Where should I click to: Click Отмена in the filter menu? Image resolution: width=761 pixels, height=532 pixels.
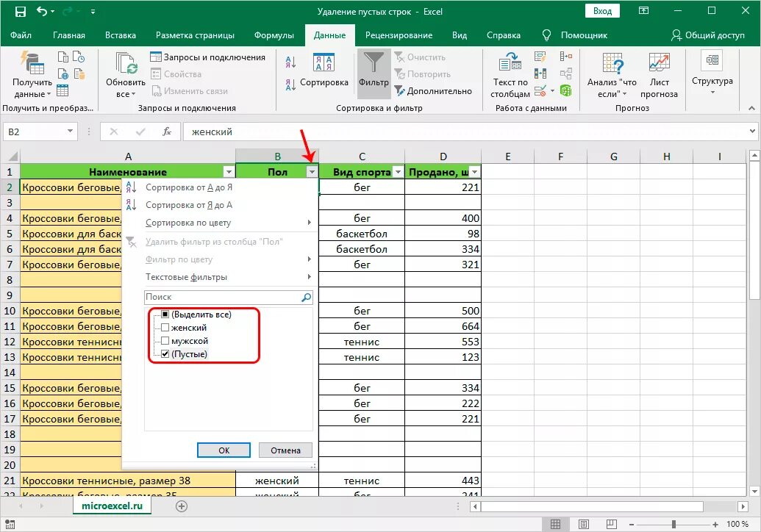coord(285,450)
